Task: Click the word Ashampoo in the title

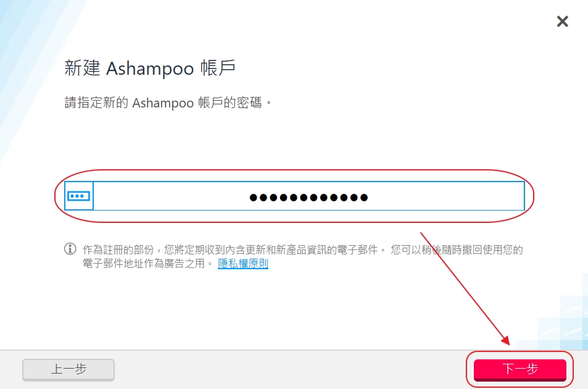Action: (150, 69)
